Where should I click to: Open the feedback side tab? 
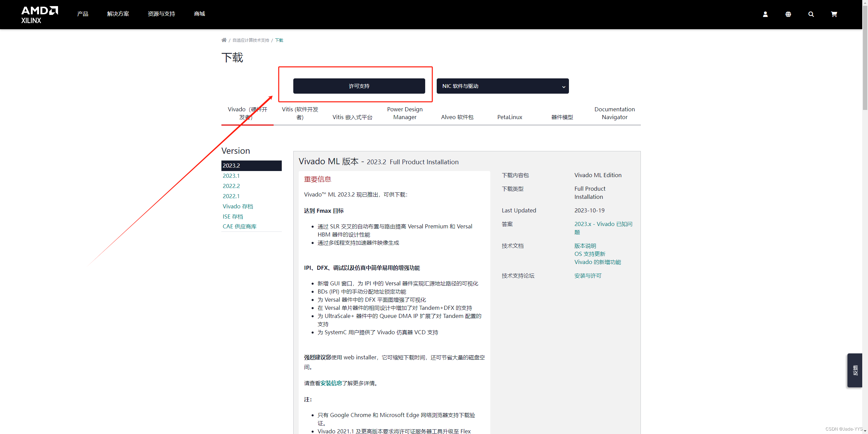click(x=855, y=370)
